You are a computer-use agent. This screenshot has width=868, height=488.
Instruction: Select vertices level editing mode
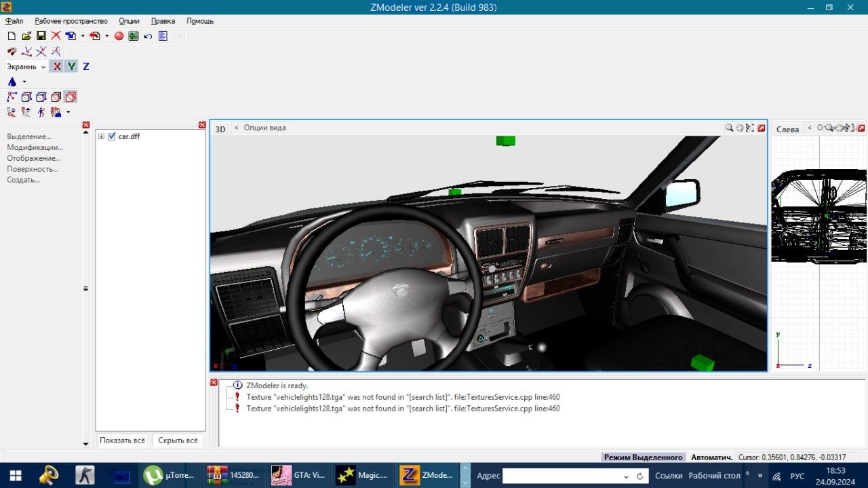click(x=12, y=97)
